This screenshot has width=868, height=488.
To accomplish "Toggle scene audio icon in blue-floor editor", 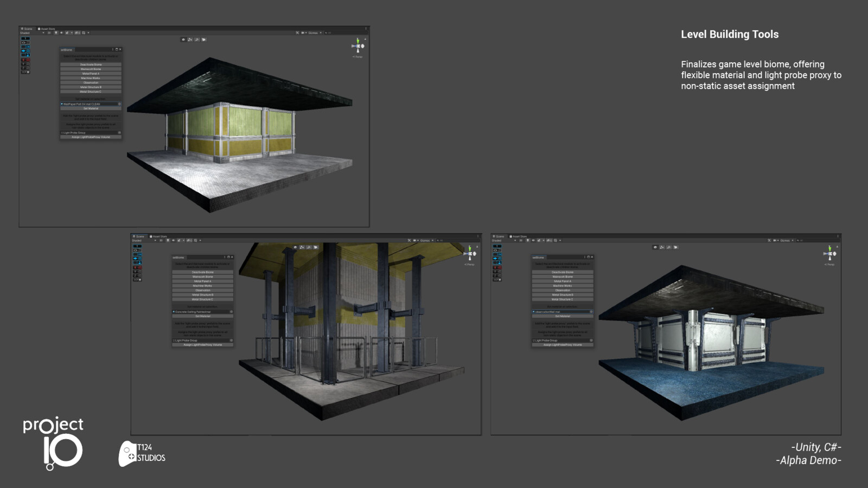I will click(x=534, y=240).
